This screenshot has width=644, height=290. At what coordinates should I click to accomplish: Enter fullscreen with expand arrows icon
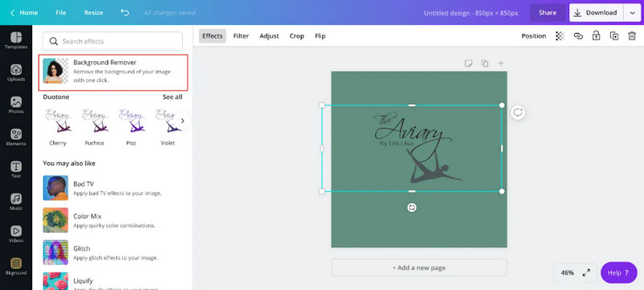(586, 273)
